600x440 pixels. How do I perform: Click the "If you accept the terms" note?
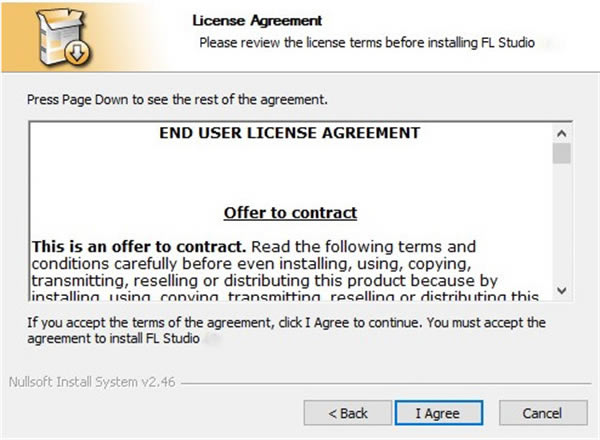pyautogui.click(x=285, y=322)
